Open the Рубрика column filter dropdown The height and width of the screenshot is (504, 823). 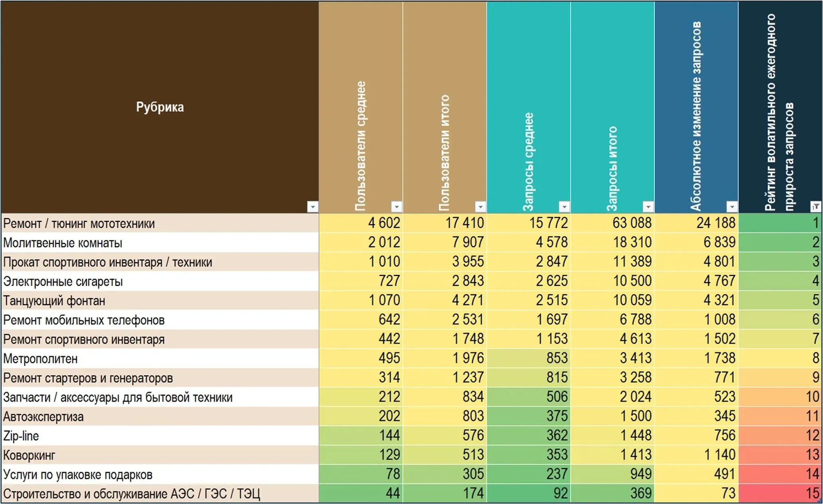[x=313, y=207]
